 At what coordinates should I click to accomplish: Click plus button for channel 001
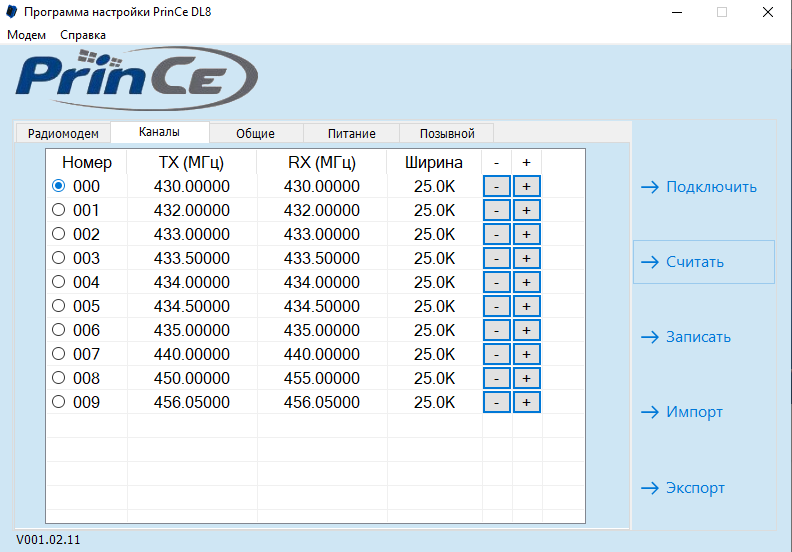tap(526, 210)
